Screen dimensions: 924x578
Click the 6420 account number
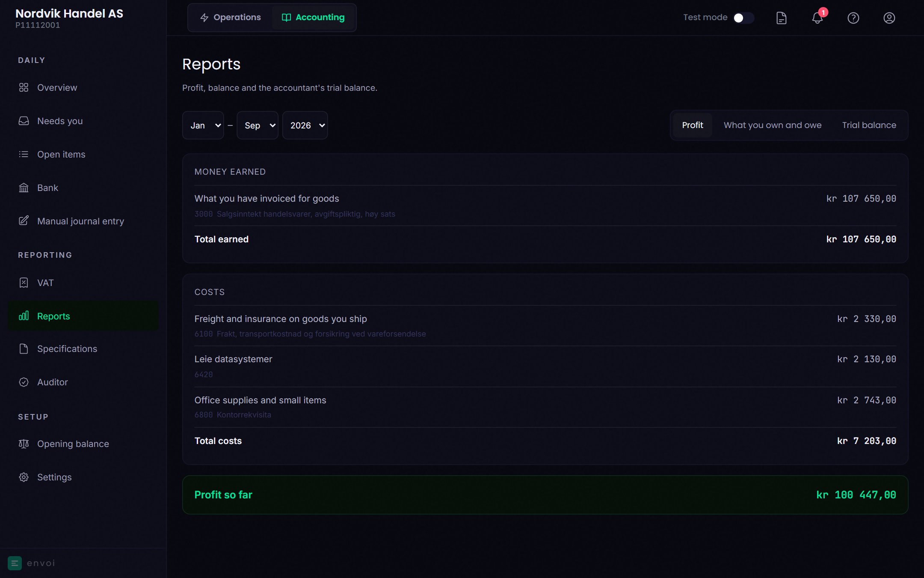pyautogui.click(x=204, y=375)
